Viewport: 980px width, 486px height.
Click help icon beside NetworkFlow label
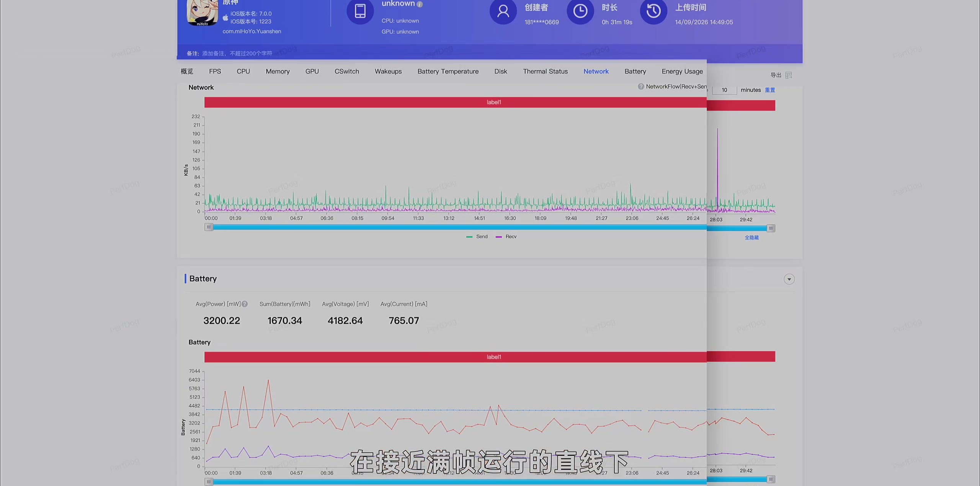click(x=641, y=86)
